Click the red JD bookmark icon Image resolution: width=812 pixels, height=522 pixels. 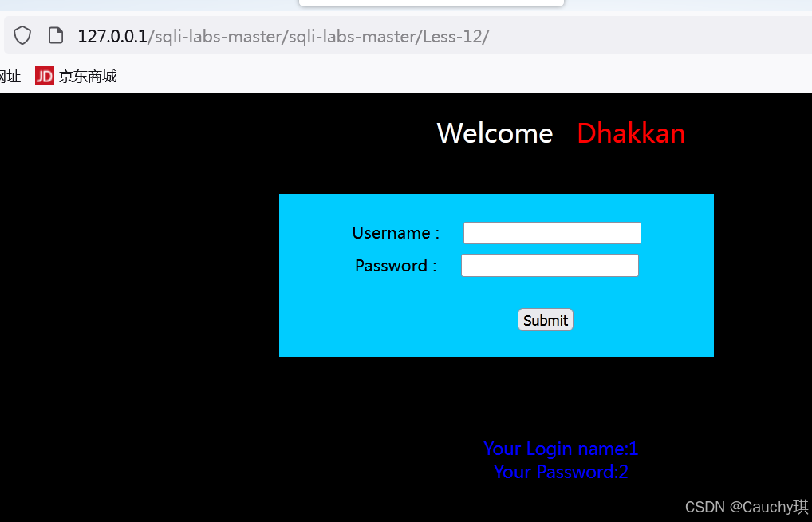pyautogui.click(x=45, y=76)
